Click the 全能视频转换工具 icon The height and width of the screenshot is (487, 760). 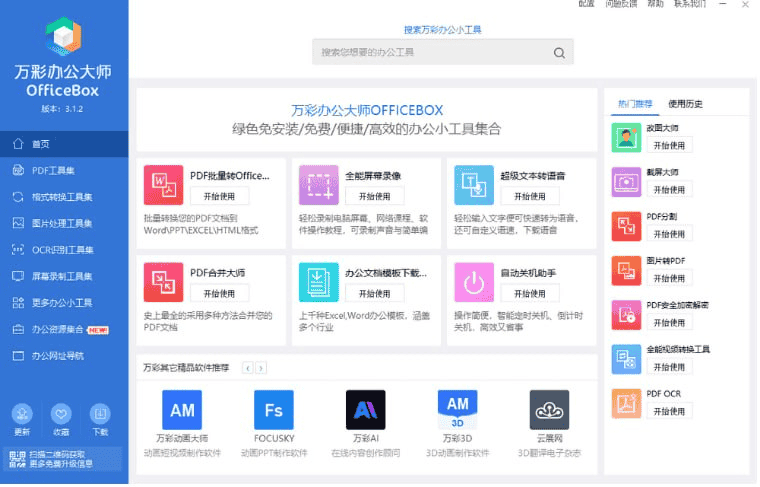click(628, 360)
